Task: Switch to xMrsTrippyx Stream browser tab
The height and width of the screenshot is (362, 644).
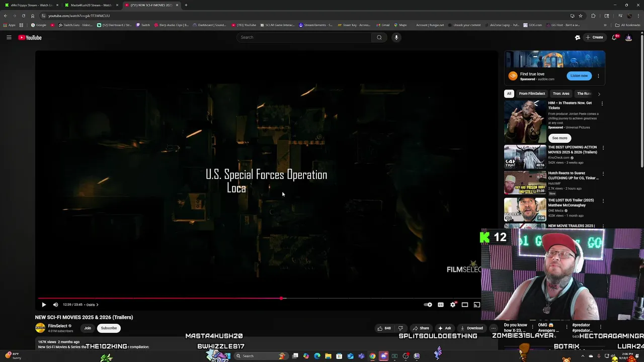Action: (x=31, y=5)
